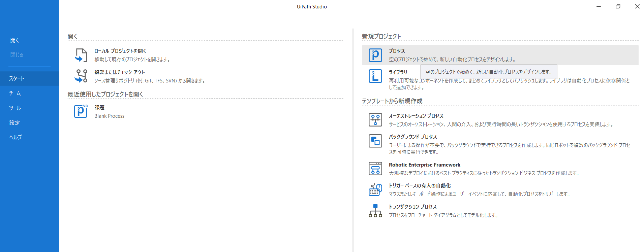Go to the 設定 settings tab
This screenshot has height=252, width=644.
(x=29, y=123)
